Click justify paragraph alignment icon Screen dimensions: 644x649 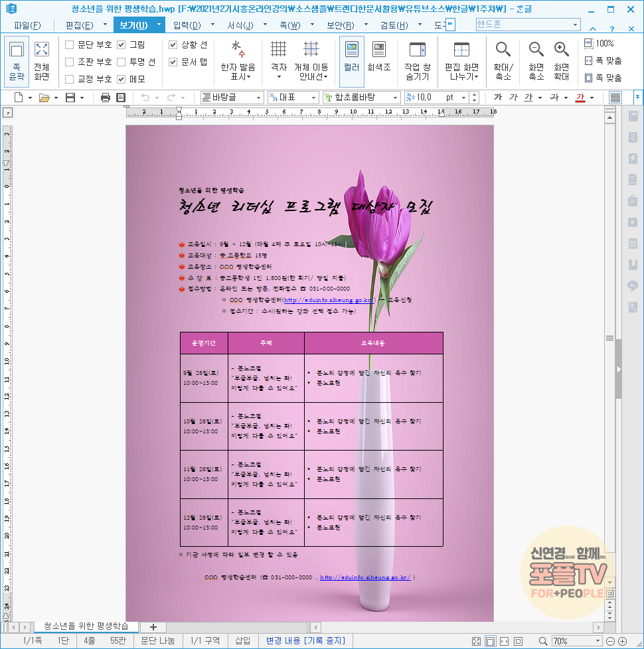click(615, 98)
